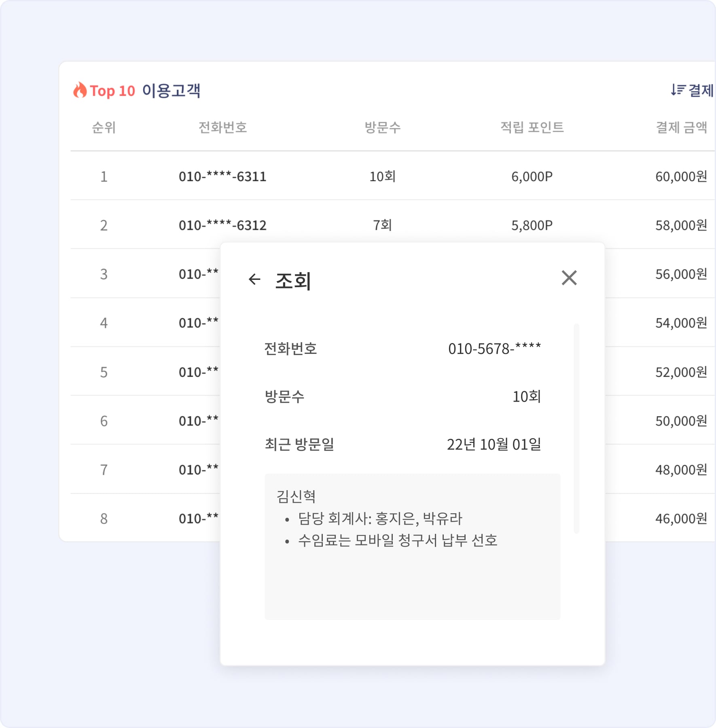Click the 방문수 column header
Image resolution: width=716 pixels, height=728 pixels.
(x=382, y=127)
